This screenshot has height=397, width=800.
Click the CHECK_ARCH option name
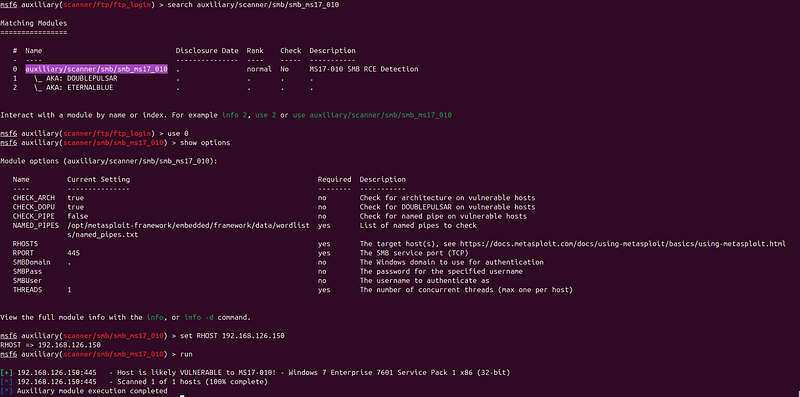(34, 198)
